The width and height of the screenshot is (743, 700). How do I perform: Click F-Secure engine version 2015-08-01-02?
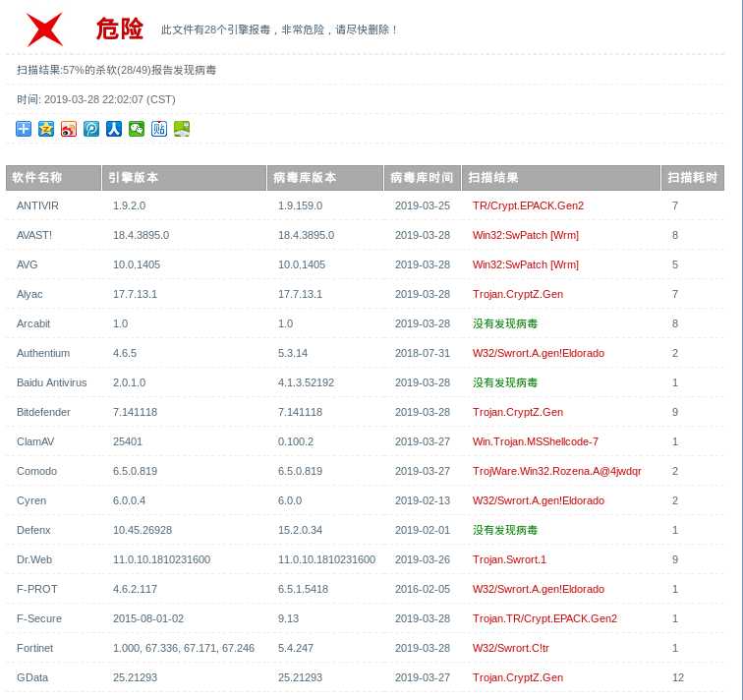(x=148, y=618)
